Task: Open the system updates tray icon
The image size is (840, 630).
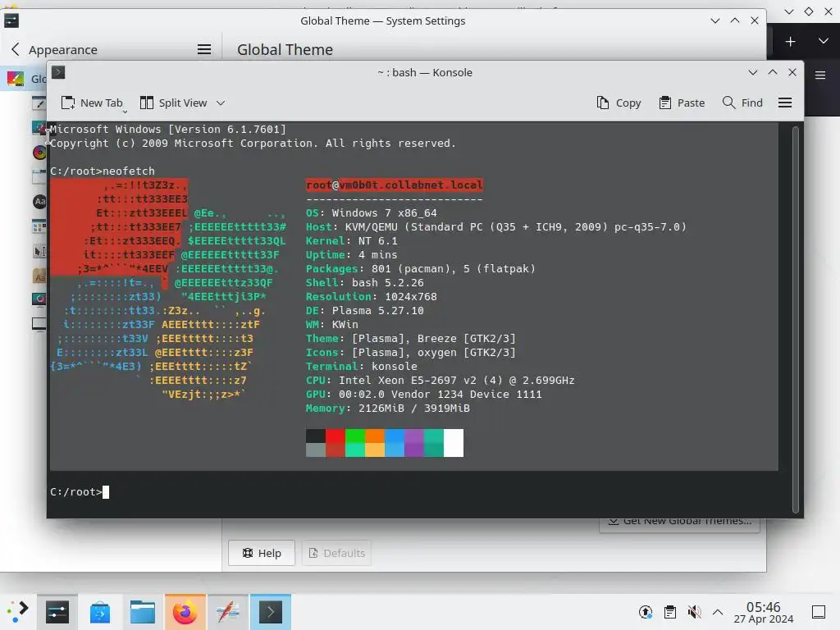Action: (x=646, y=612)
